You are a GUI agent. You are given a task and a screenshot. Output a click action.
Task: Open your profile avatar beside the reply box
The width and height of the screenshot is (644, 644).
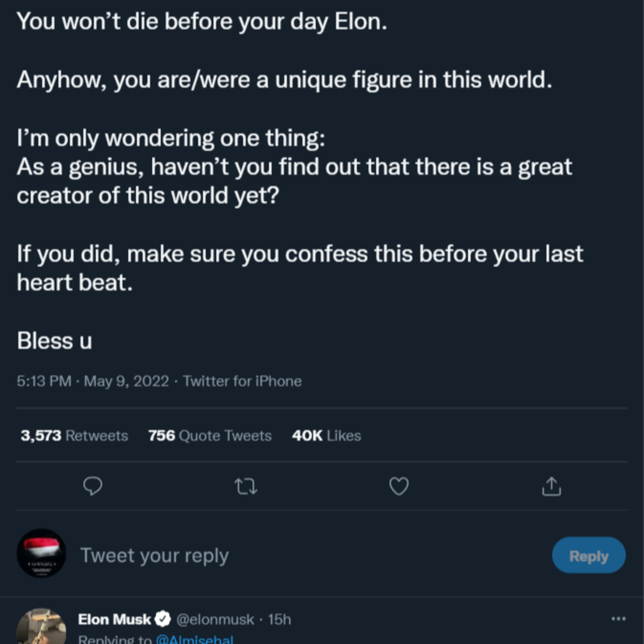(41, 553)
